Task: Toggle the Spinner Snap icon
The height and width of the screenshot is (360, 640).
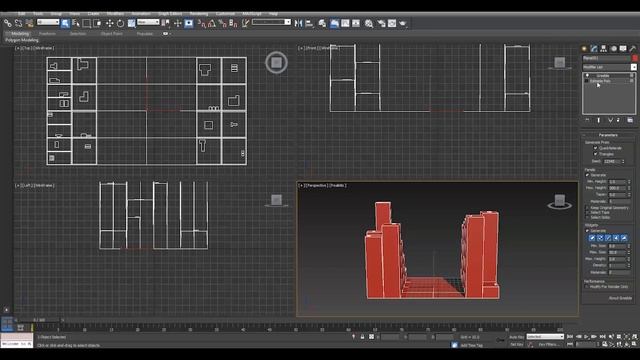Action: pos(233,23)
